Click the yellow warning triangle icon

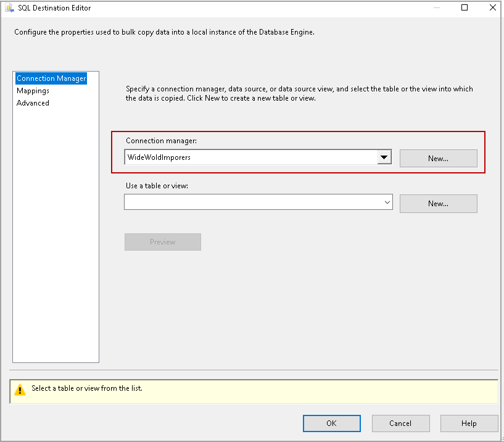coord(20,390)
